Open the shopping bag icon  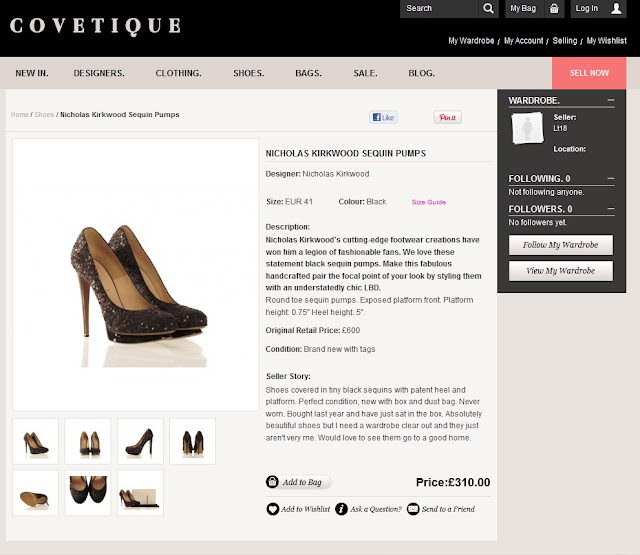[x=554, y=8]
